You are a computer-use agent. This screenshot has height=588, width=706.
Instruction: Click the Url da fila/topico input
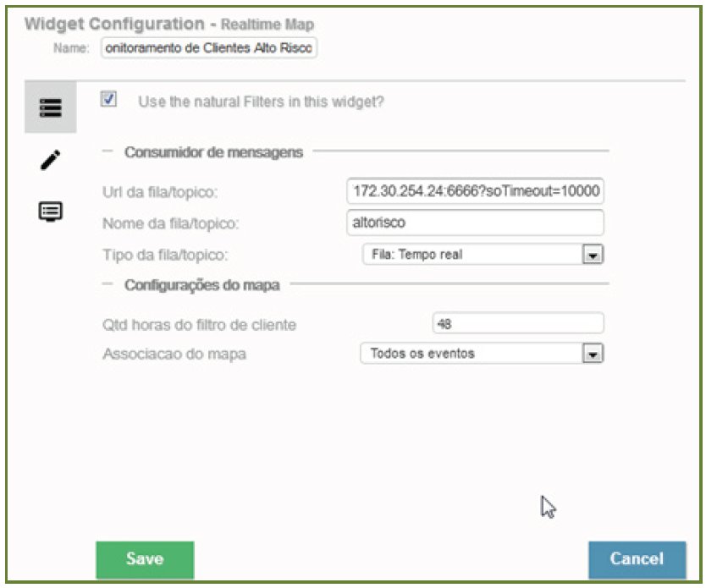475,192
